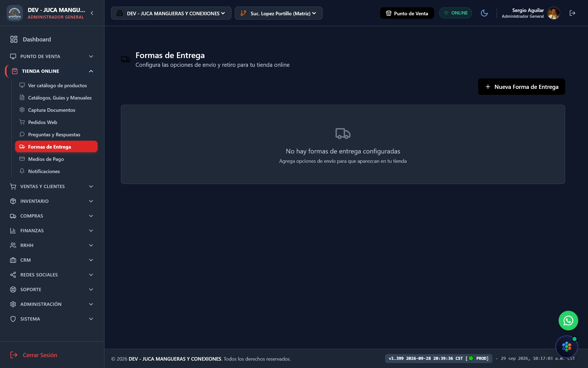Click the Dashboard grid icon
The image size is (588, 368).
click(14, 39)
